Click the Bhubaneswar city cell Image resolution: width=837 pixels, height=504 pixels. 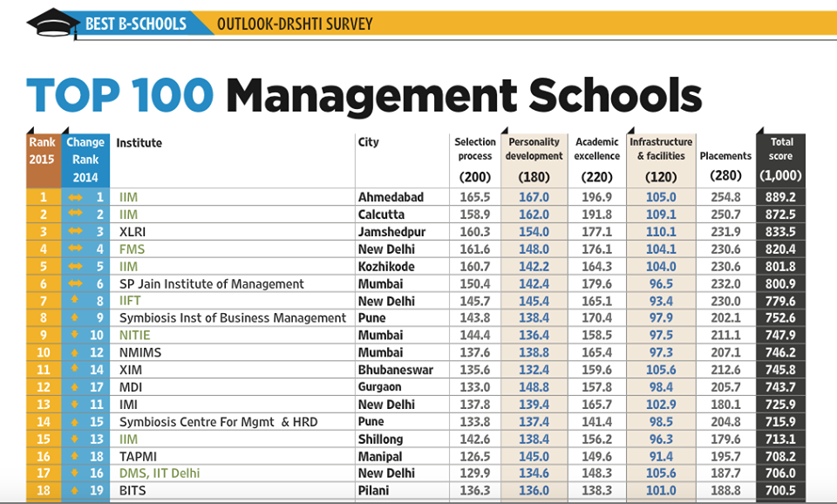pyautogui.click(x=396, y=370)
